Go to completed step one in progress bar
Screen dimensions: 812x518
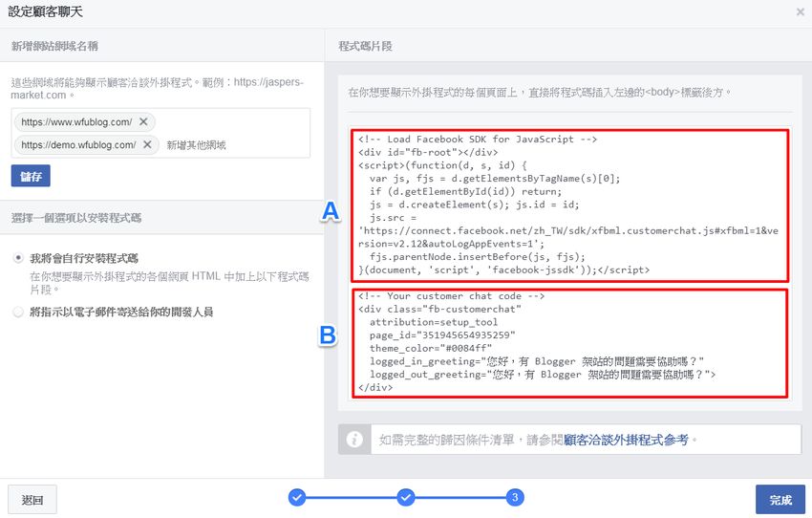pos(297,497)
